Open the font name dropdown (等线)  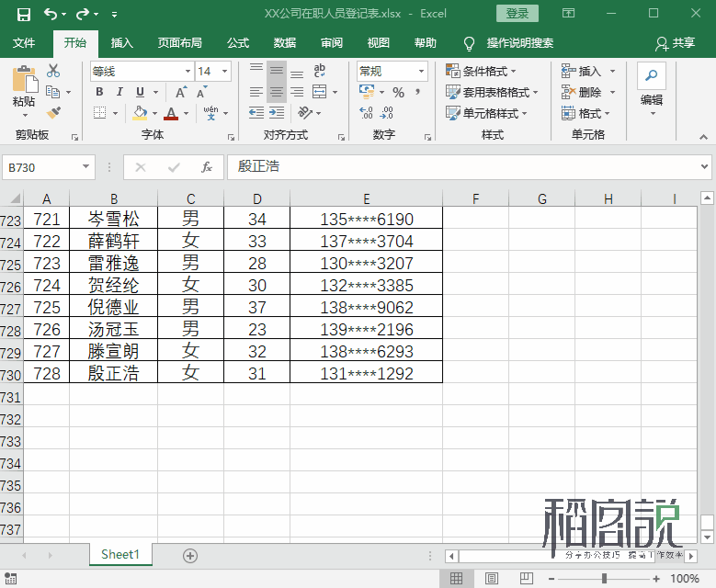tap(188, 72)
